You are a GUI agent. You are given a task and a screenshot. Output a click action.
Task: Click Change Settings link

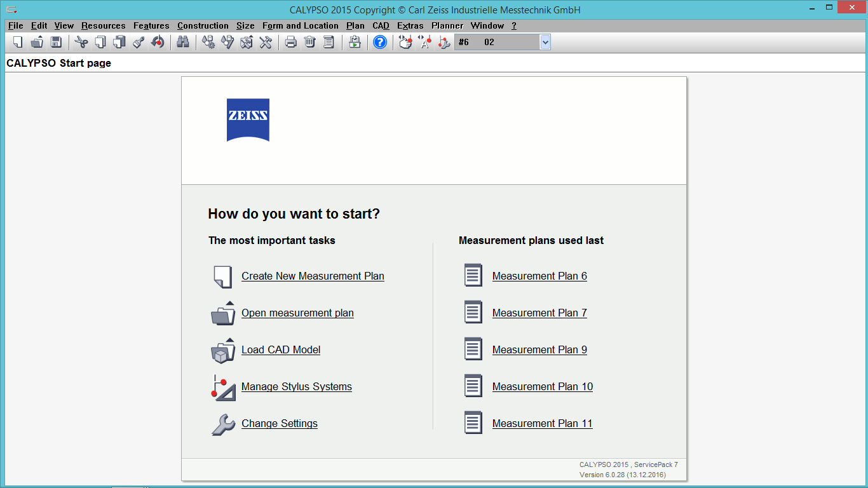coord(280,424)
